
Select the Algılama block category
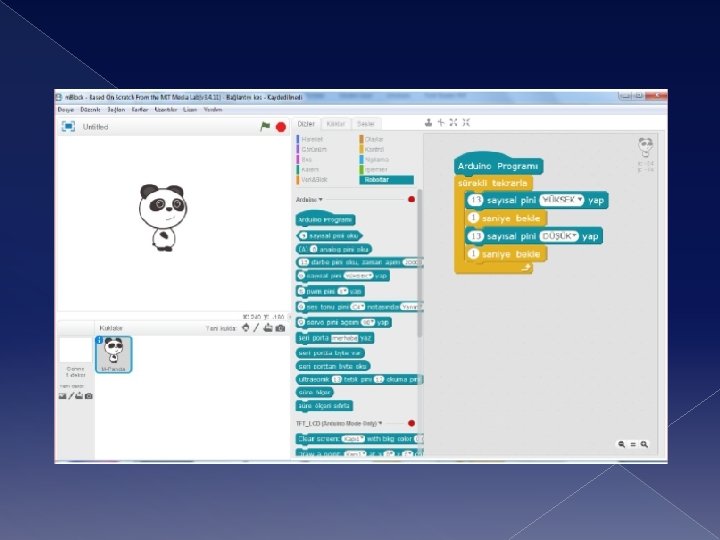tap(375, 159)
